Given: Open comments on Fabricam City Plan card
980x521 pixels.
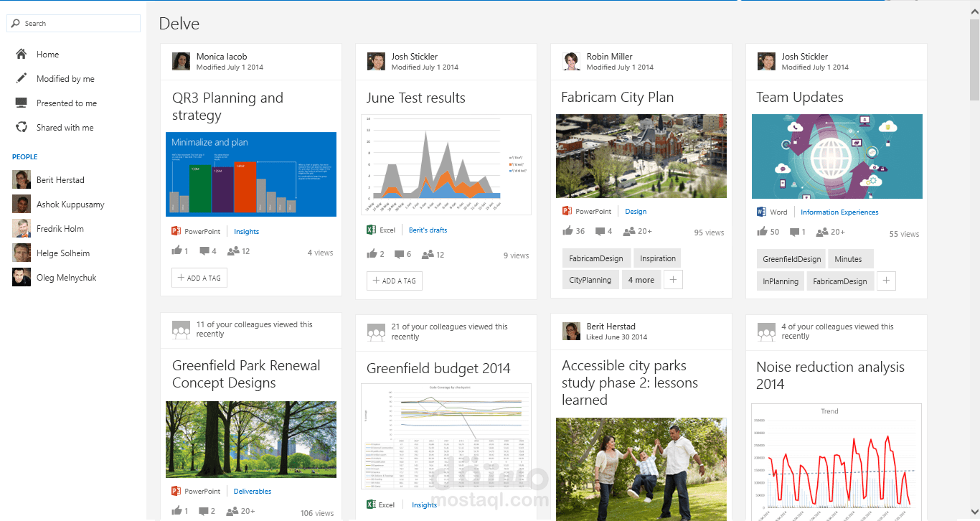Looking at the screenshot, I should click(x=599, y=232).
